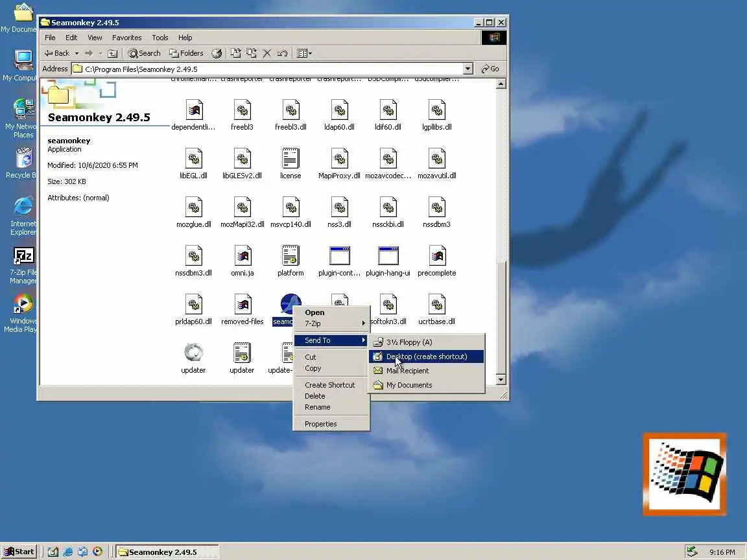Click the scroll up arrow
Screen dimensions: 747x560
pos(501,84)
